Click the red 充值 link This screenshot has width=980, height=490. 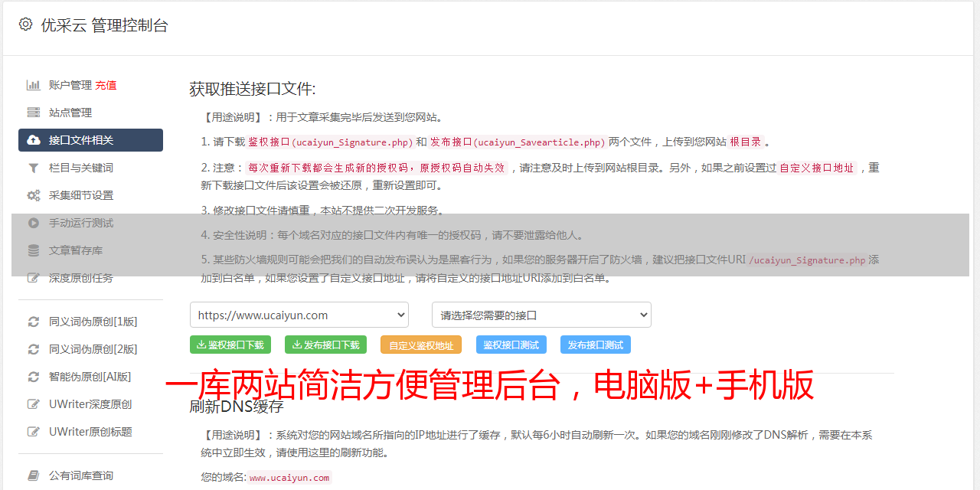106,85
